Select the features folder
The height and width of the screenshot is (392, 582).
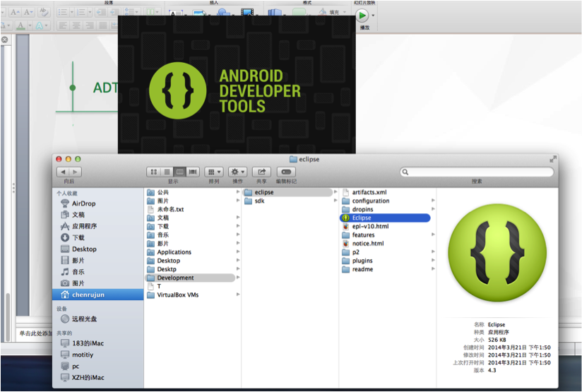tap(358, 235)
